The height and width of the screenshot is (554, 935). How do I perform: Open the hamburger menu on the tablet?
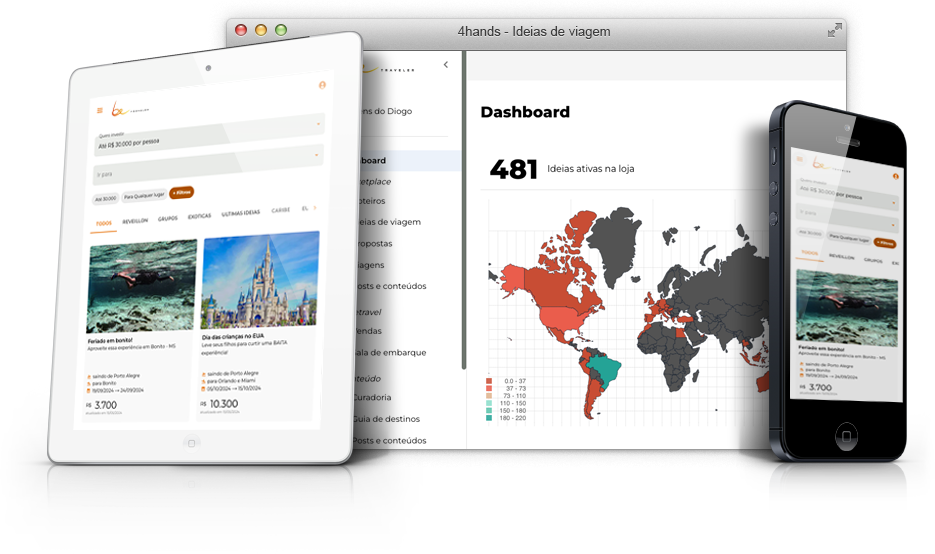tap(99, 110)
